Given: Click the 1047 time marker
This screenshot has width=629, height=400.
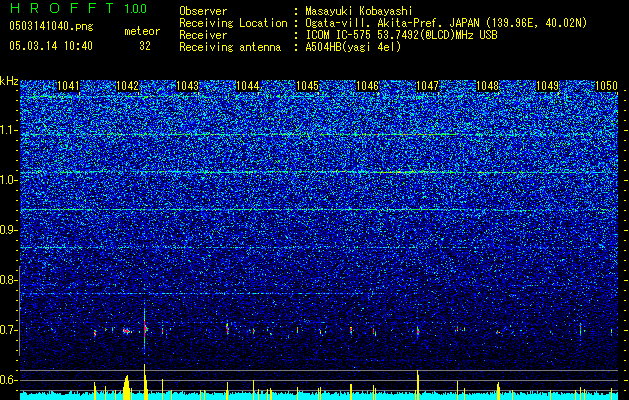Looking at the screenshot, I should tap(428, 86).
